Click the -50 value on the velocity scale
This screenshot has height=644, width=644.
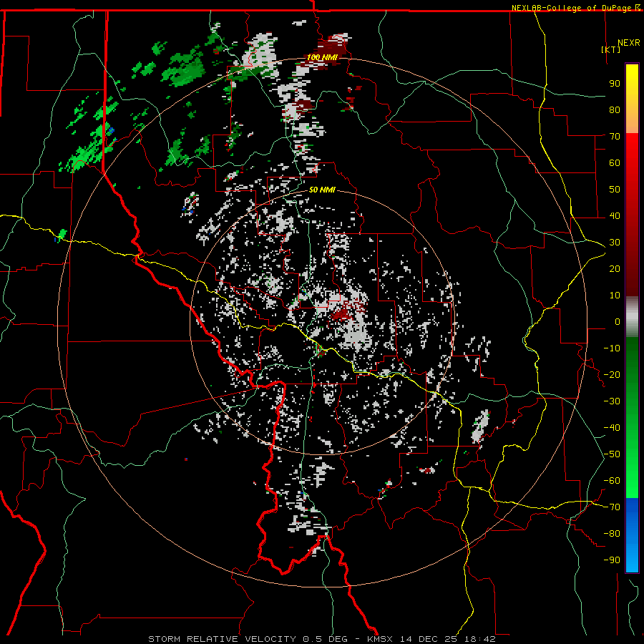coord(612,454)
